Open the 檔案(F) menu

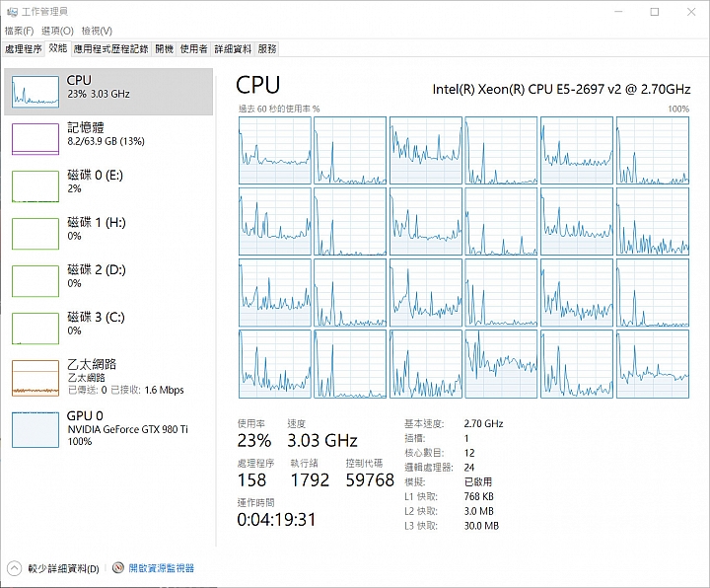[x=19, y=31]
